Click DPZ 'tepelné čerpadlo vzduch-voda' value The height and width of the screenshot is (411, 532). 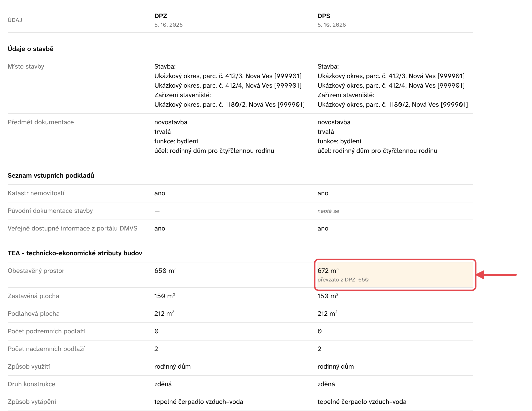(199, 402)
